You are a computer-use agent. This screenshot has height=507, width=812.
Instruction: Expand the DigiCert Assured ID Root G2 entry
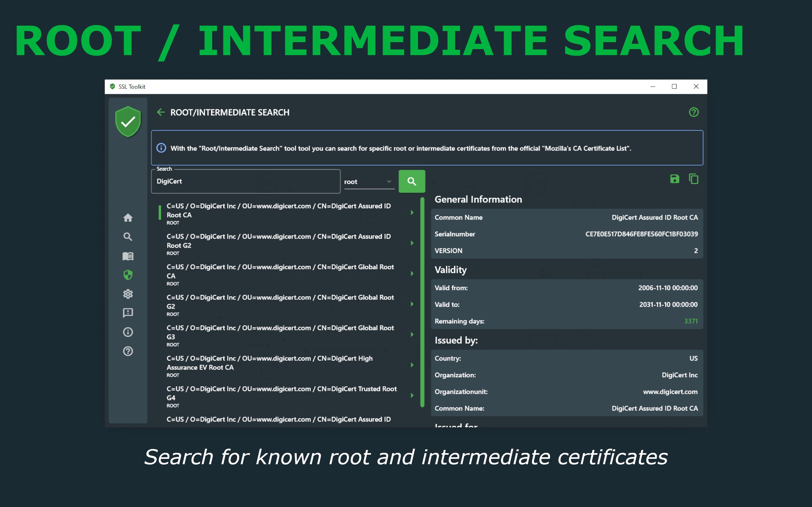(x=412, y=243)
